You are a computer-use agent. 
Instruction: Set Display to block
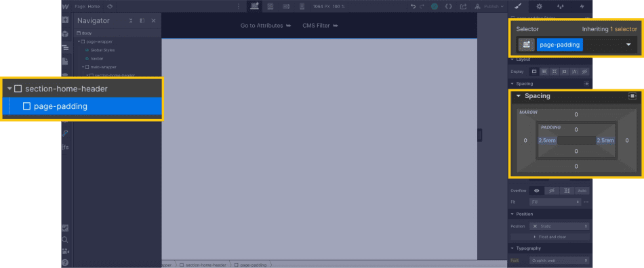(534, 71)
